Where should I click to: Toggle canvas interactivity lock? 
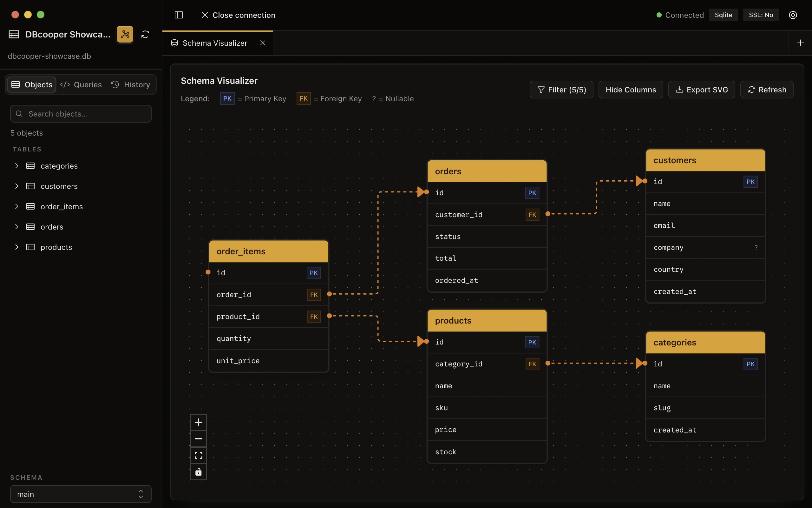pos(199,472)
